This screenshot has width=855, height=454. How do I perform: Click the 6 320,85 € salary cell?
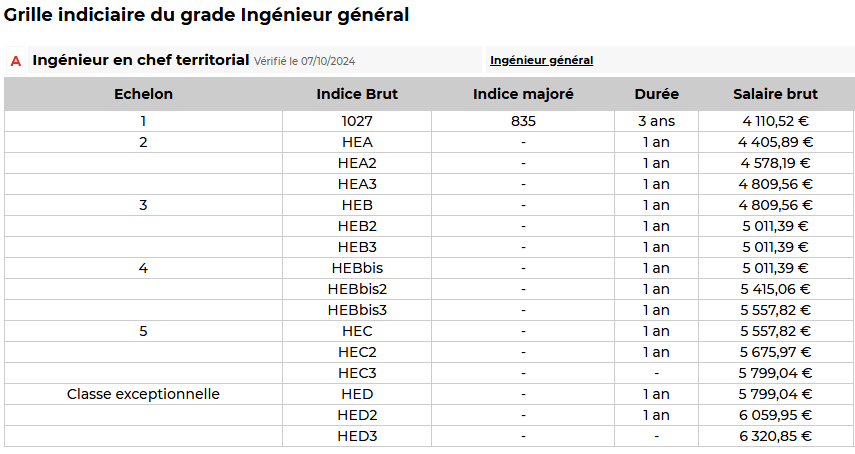pyautogui.click(x=775, y=436)
